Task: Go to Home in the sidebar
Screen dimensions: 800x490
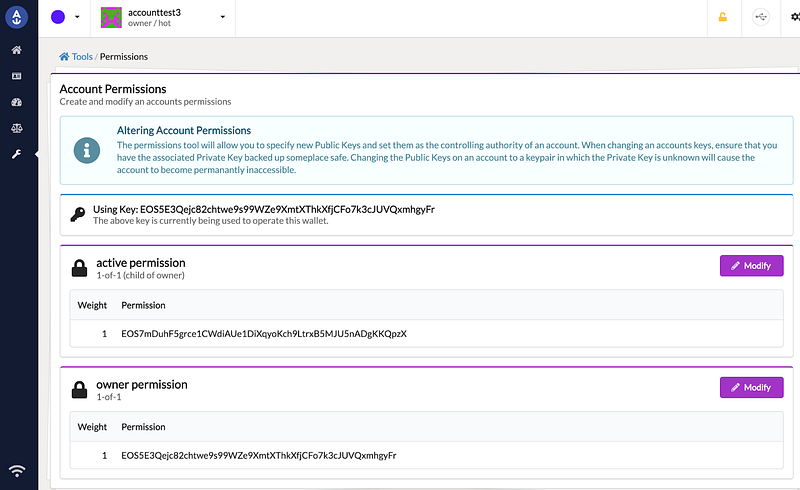Action: pos(17,50)
